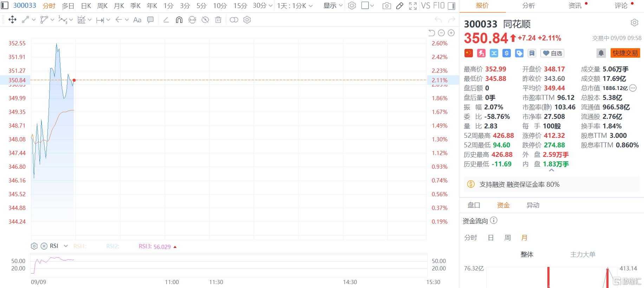Open the 显示 display dropdown

point(333,6)
